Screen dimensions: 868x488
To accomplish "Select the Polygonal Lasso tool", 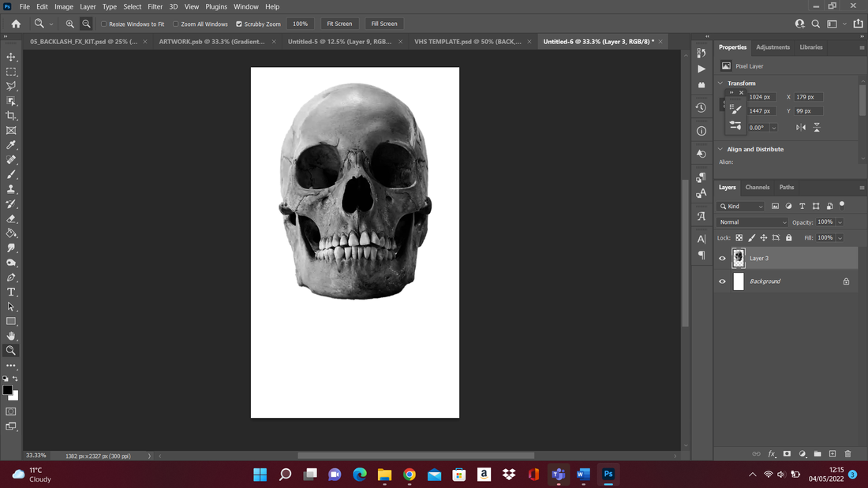I will point(11,86).
